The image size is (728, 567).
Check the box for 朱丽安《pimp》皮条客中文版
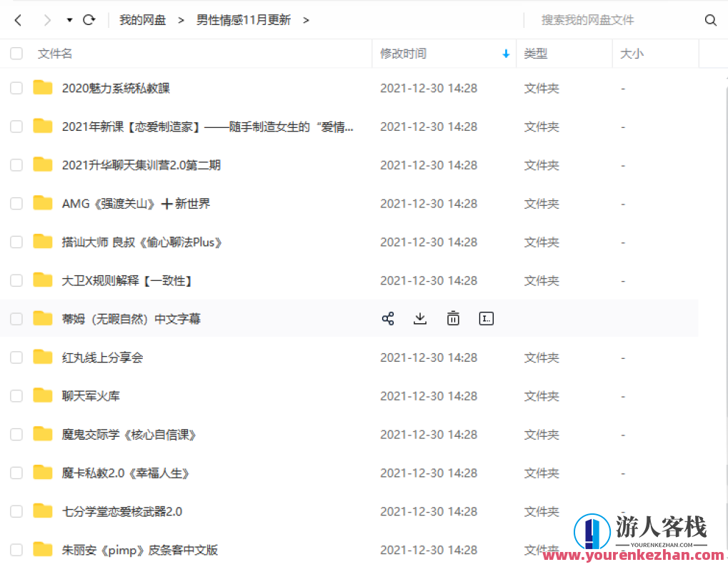coord(16,550)
